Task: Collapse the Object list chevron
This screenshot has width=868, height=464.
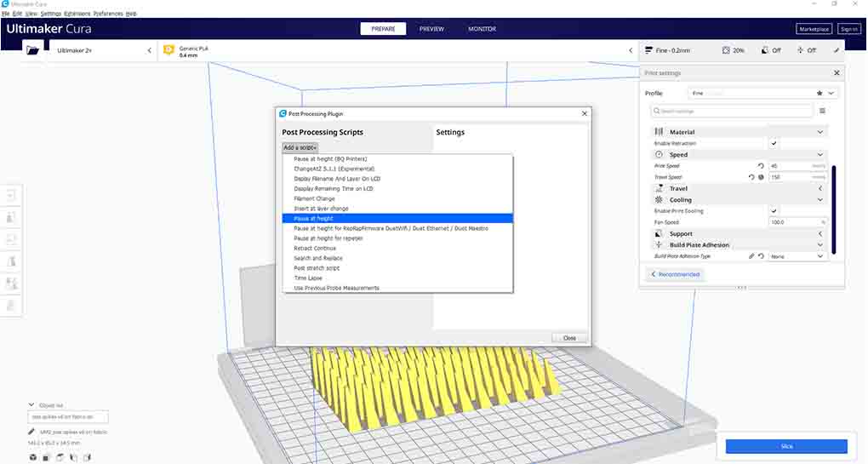Action: pyautogui.click(x=31, y=404)
